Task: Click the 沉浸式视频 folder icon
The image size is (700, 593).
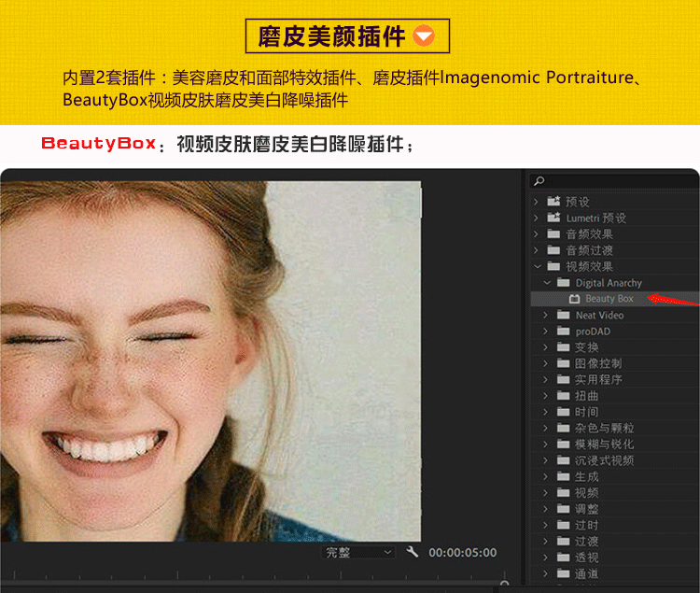Action: click(x=564, y=460)
